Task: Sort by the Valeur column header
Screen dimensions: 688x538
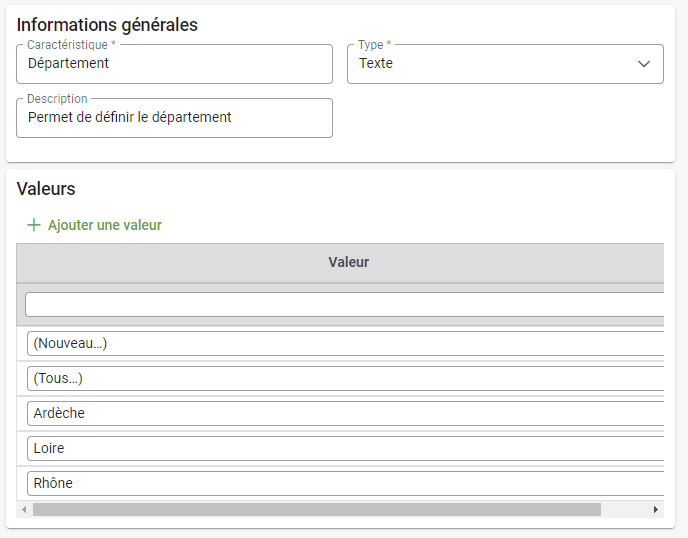Action: (x=348, y=262)
